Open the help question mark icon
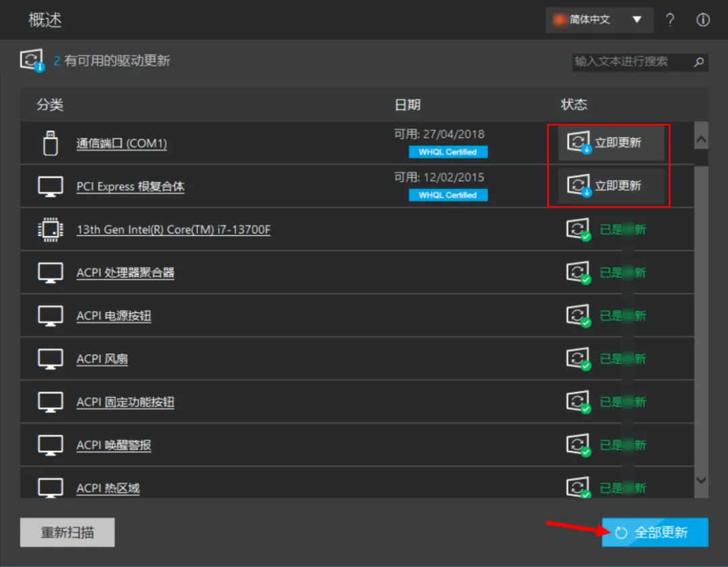Viewport: 728px width, 567px height. pos(671,20)
